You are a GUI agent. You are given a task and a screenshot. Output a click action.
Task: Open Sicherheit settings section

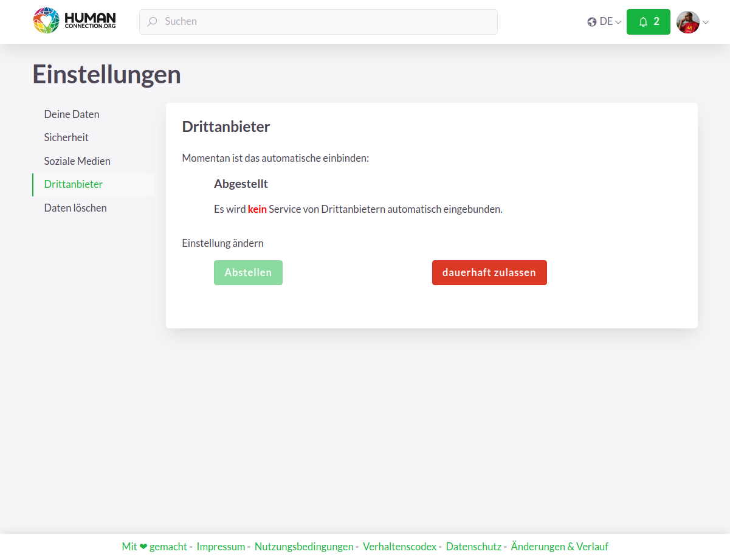pos(94,137)
